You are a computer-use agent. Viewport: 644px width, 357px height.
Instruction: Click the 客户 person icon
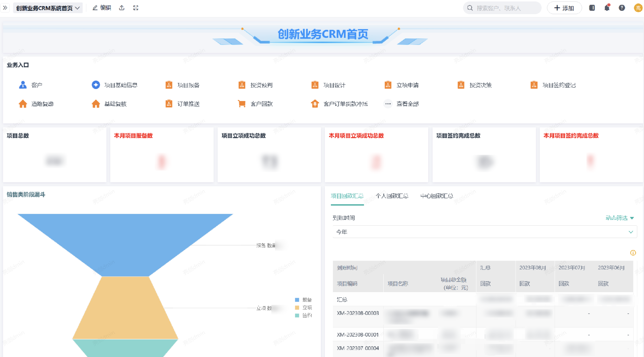click(x=22, y=85)
